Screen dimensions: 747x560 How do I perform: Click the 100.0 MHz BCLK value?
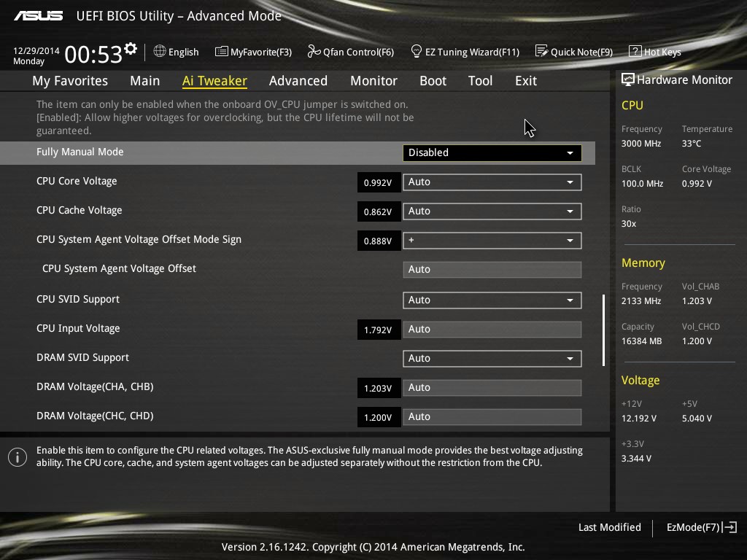pos(642,183)
